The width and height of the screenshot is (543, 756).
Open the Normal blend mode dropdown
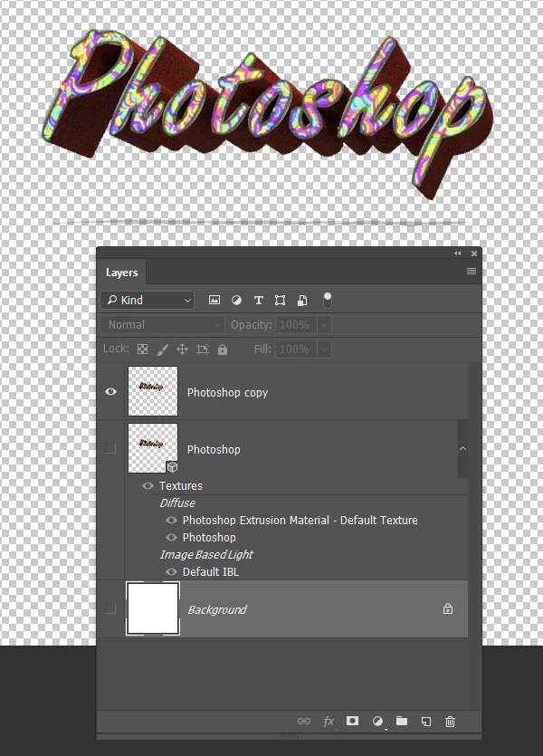click(x=162, y=324)
